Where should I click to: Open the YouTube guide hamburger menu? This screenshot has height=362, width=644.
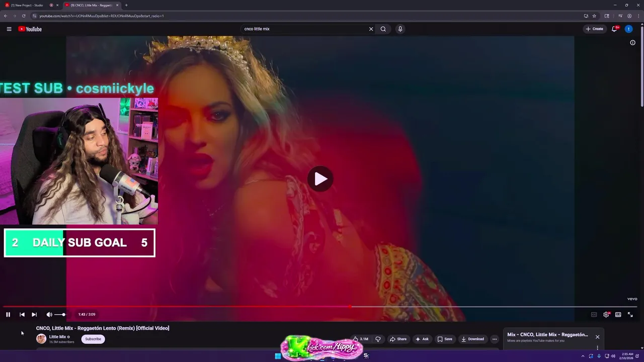point(9,29)
